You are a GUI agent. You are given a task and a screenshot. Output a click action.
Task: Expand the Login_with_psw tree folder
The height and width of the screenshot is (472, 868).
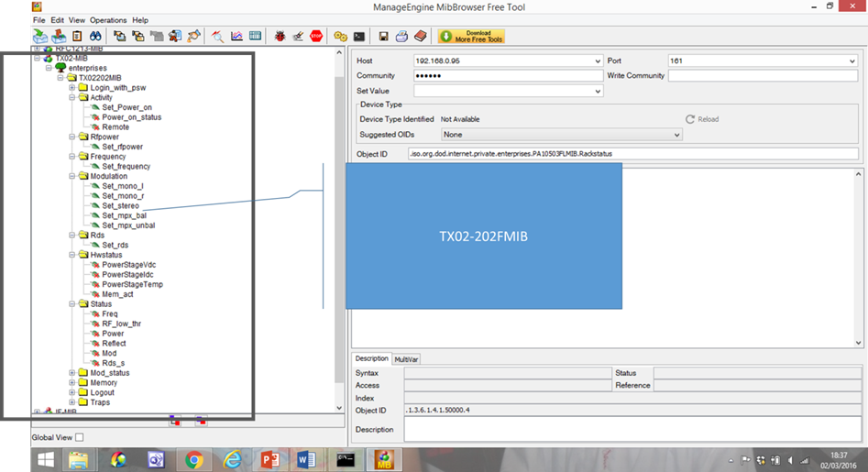(x=72, y=87)
